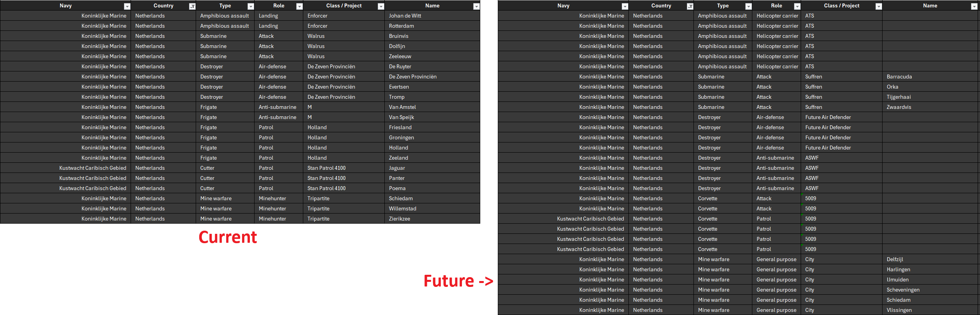Select the 'Tromp' name cell

pos(432,97)
